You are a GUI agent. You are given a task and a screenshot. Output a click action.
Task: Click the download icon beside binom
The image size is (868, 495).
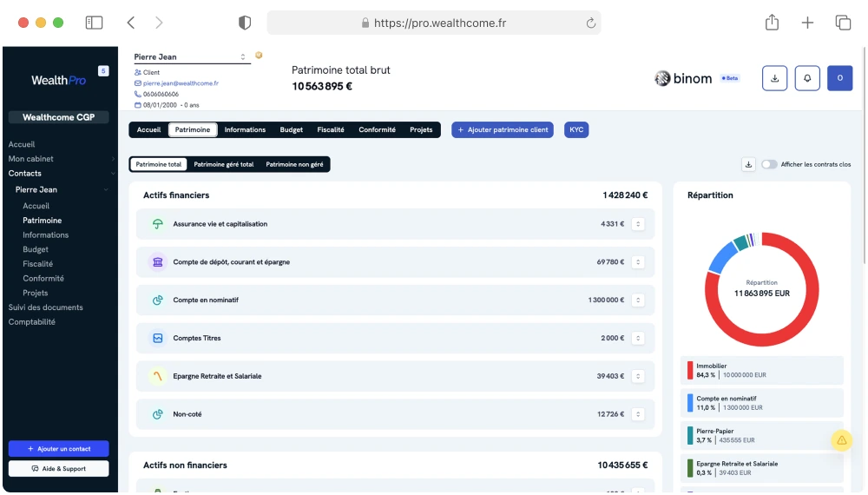click(774, 78)
